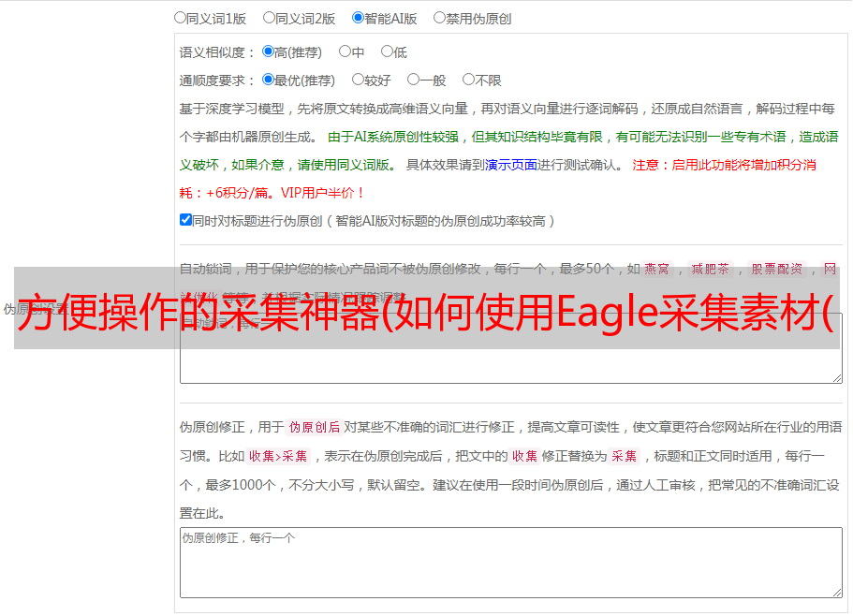The height and width of the screenshot is (616, 853).
Task: Click into the 自动锁词 textarea
Action: pyautogui.click(x=511, y=348)
